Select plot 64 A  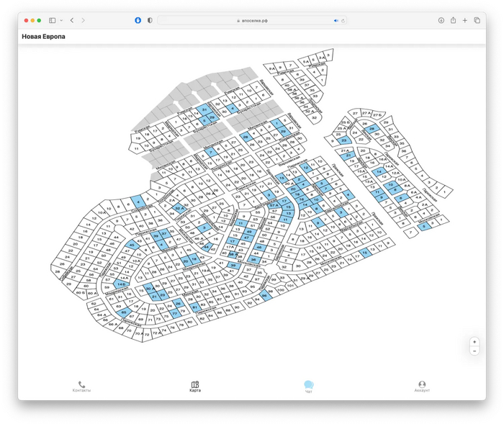pos(102,315)
